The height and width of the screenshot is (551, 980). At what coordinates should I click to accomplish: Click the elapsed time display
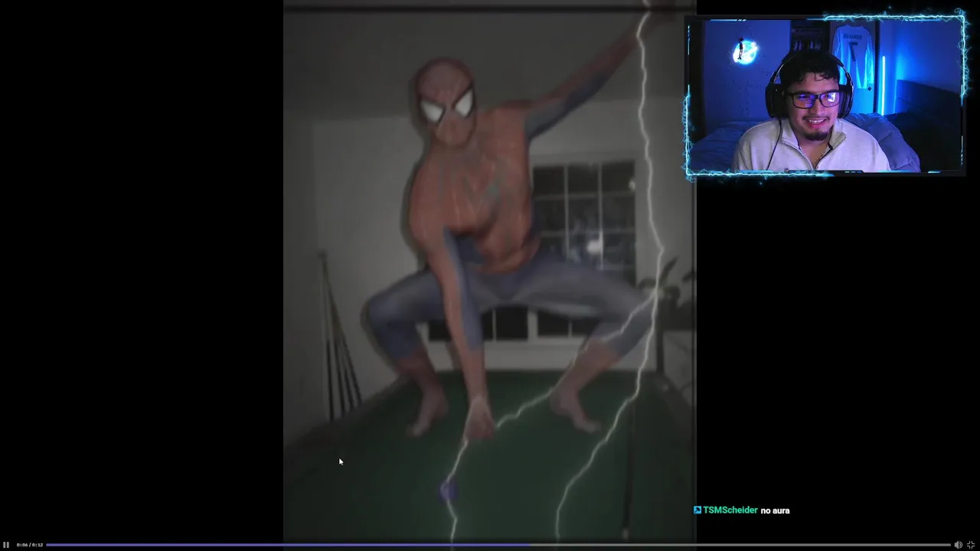29,545
